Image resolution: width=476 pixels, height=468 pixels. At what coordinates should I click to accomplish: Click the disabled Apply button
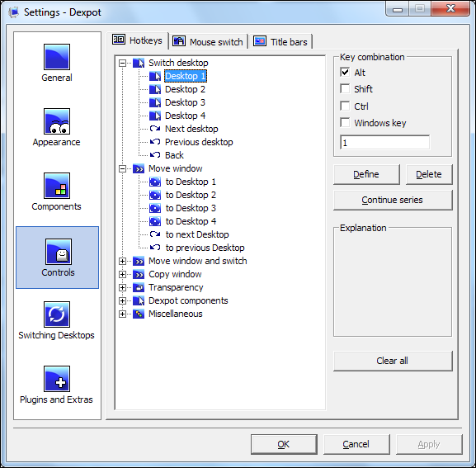(429, 444)
